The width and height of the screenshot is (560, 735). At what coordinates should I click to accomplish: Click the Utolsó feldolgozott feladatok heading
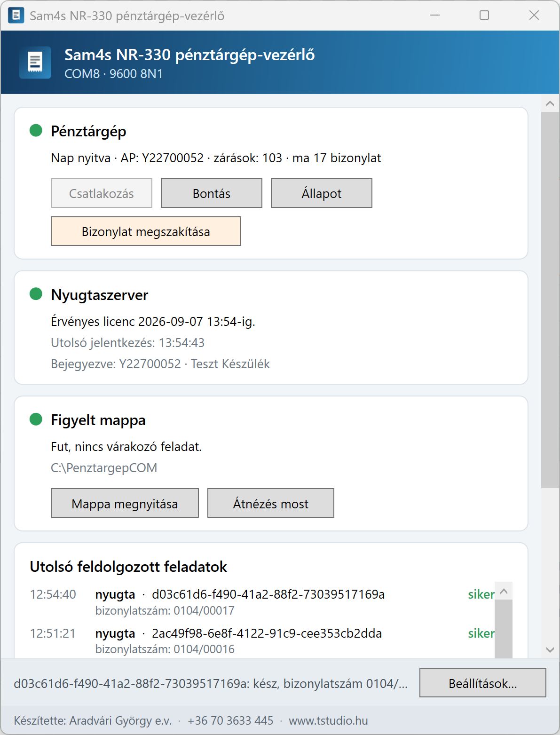(128, 567)
